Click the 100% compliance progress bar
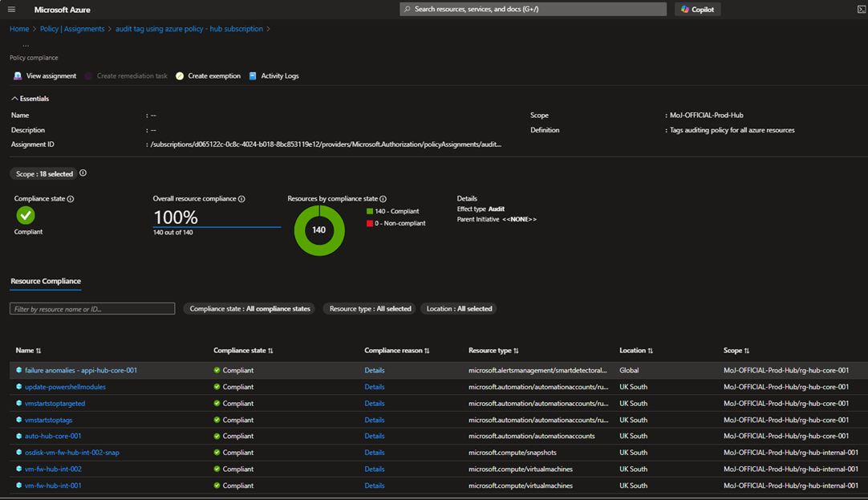This screenshot has height=500, width=868. coord(217,226)
